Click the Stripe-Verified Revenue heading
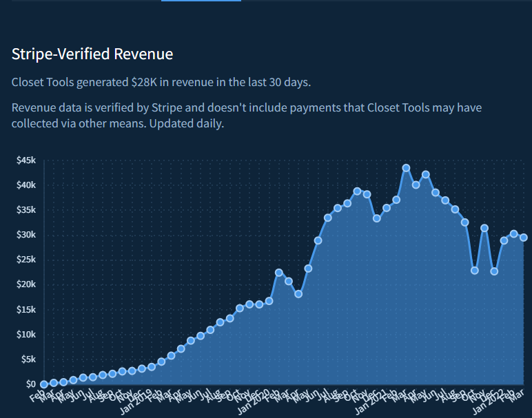Viewport: 532px width, 418px height. 92,54
